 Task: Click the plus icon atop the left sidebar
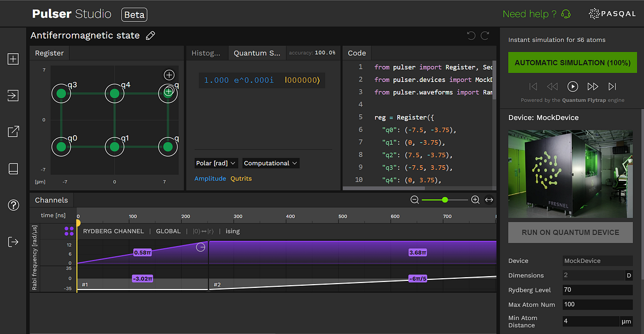13,59
